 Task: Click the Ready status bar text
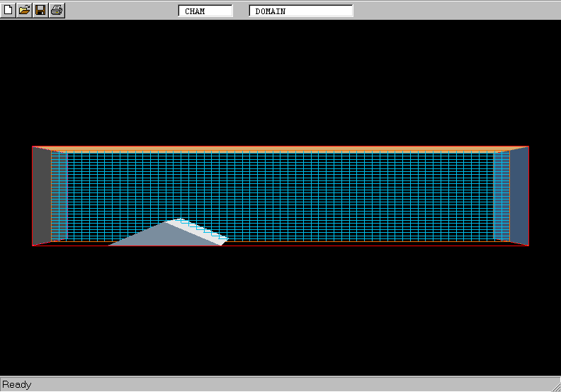pos(17,385)
